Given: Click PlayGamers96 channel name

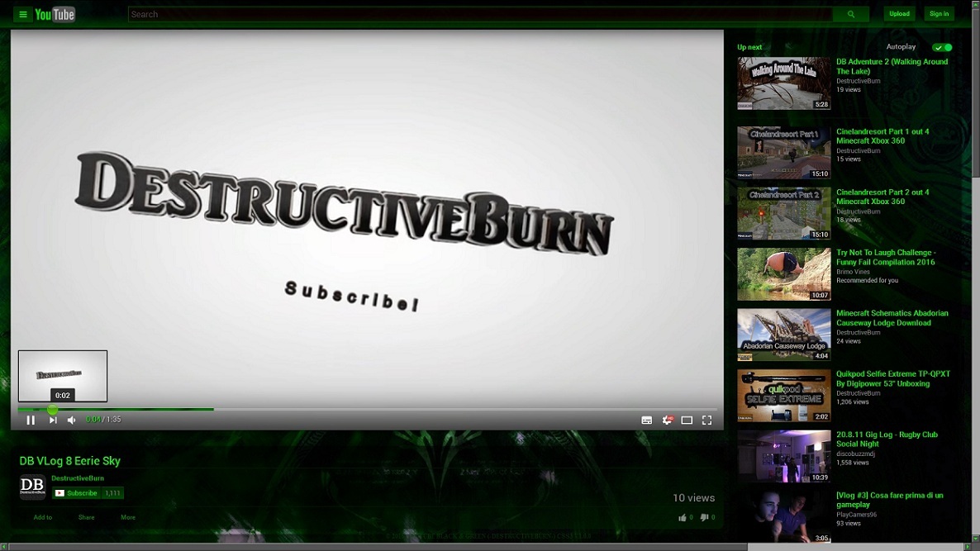Looking at the screenshot, I should [856, 514].
